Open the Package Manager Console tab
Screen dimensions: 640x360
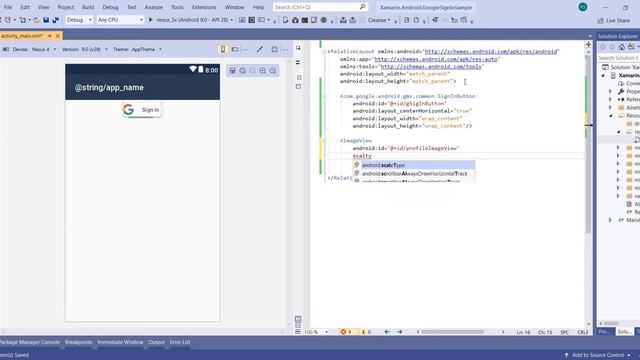(x=30, y=342)
